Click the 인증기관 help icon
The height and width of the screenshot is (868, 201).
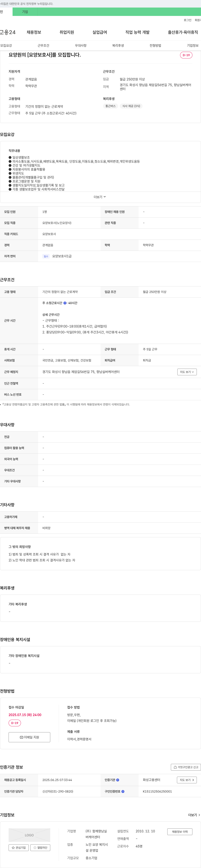[118, 780]
